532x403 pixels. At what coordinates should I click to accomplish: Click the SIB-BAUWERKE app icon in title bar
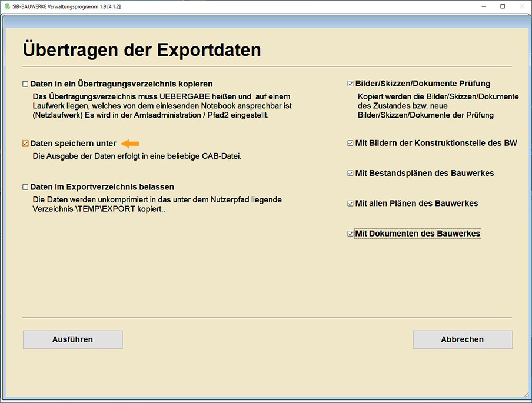(6, 6)
